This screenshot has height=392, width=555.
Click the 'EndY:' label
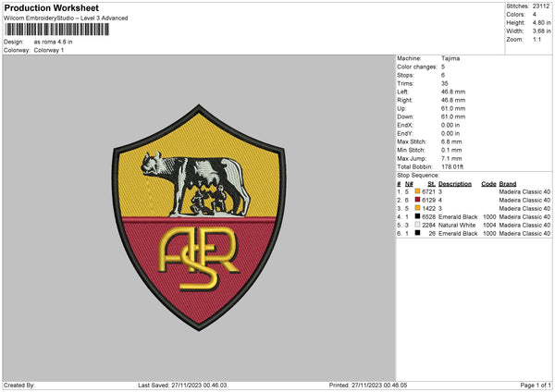(x=405, y=133)
